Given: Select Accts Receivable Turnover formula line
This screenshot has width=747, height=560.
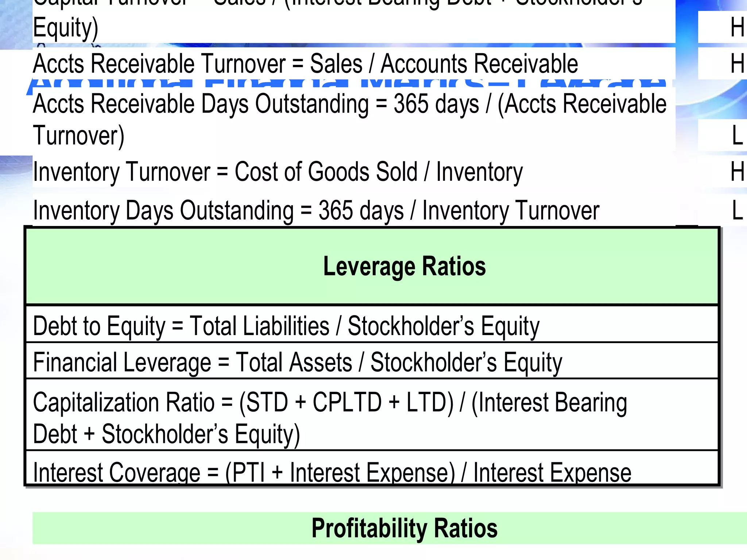Looking at the screenshot, I should point(306,64).
